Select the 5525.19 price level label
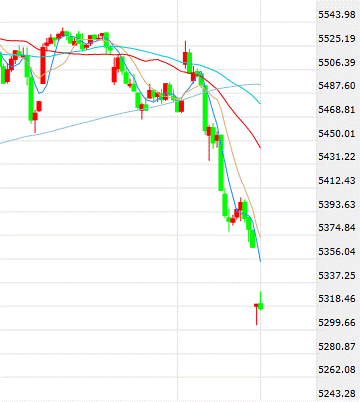This screenshot has width=360, height=402. 337,39
